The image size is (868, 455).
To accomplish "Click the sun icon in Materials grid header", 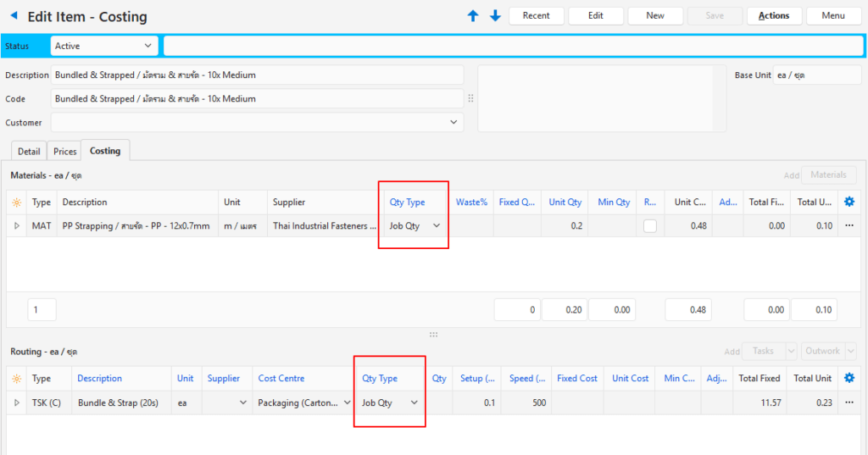I will (x=17, y=203).
